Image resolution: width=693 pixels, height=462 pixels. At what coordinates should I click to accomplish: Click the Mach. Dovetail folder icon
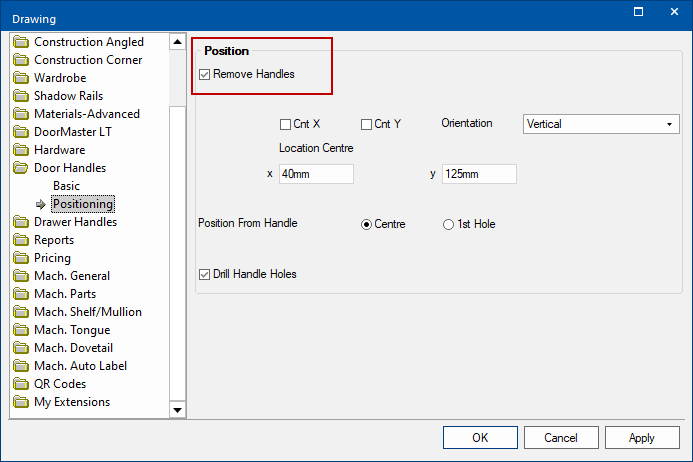(x=22, y=348)
